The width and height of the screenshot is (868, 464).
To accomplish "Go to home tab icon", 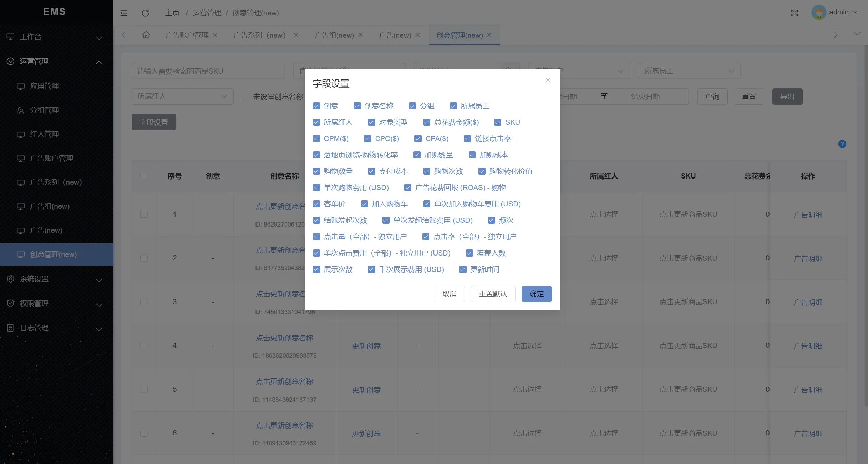I will pos(146,35).
